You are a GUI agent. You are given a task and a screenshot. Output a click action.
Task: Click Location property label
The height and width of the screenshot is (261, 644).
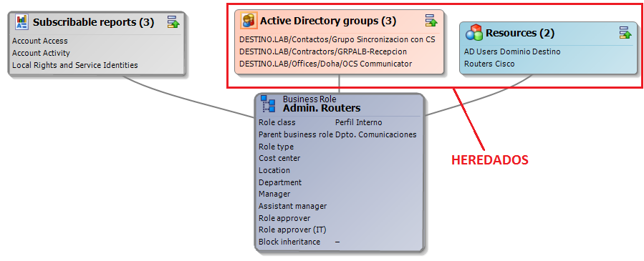(274, 170)
